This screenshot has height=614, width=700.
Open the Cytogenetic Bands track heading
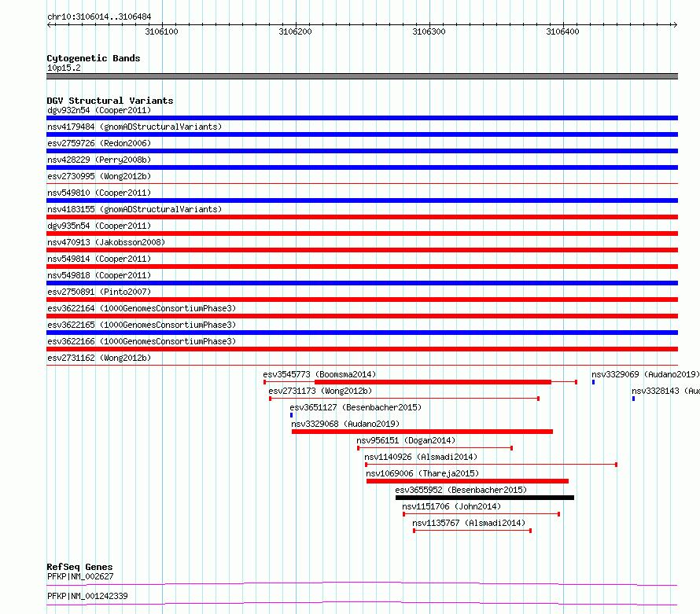pyautogui.click(x=94, y=58)
